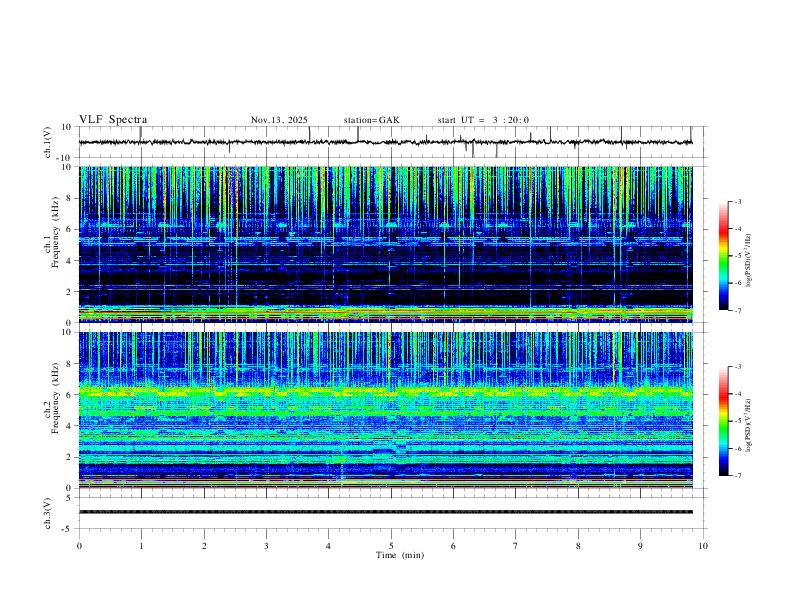The height and width of the screenshot is (612, 792).
Task: Click the "5" tick on ch.3(V) axis
Action: (70, 497)
